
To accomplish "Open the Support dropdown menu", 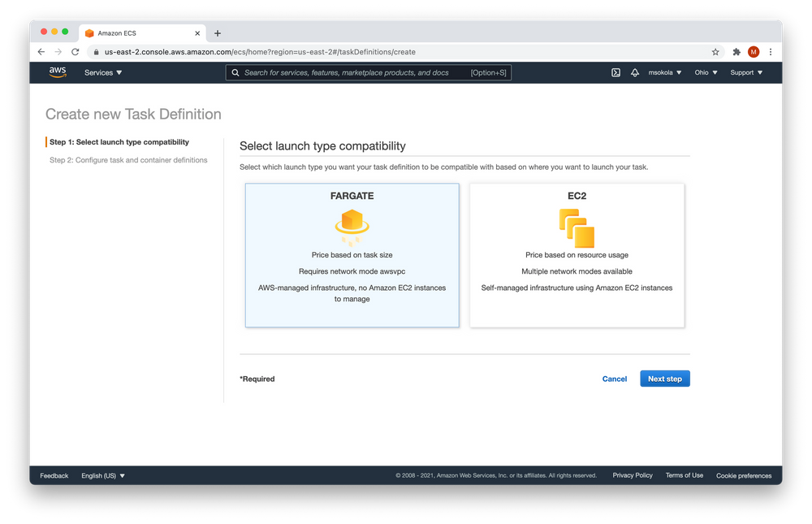I will click(746, 72).
